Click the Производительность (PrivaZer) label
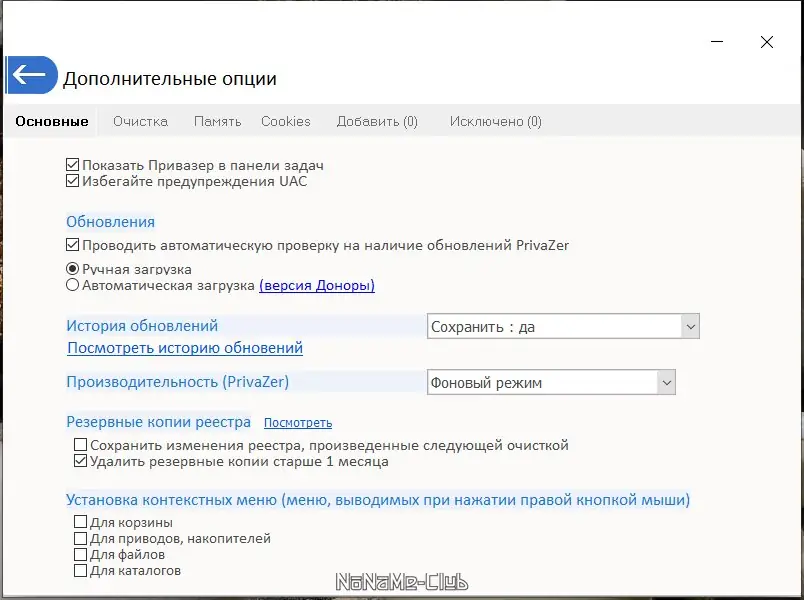804x600 pixels. pos(177,382)
